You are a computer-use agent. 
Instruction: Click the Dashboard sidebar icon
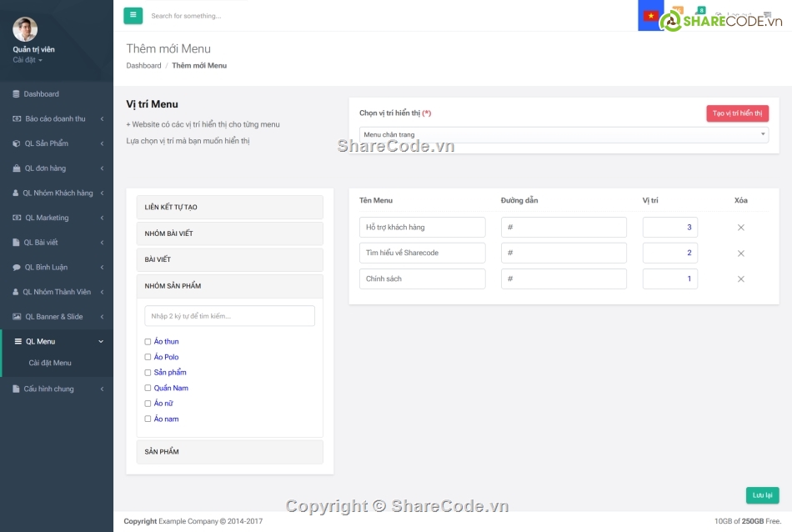pos(16,94)
